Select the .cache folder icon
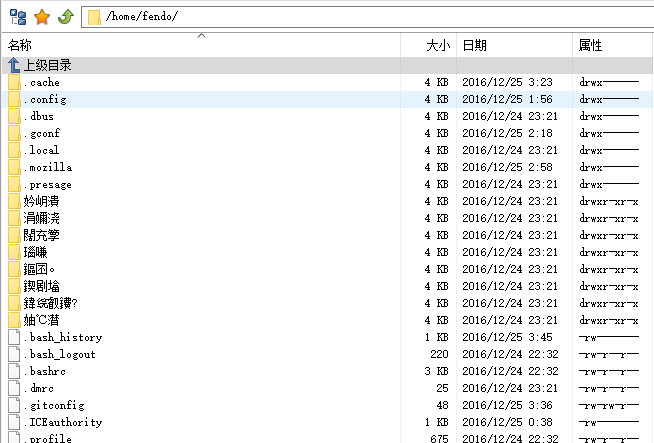The image size is (654, 443). (x=14, y=82)
